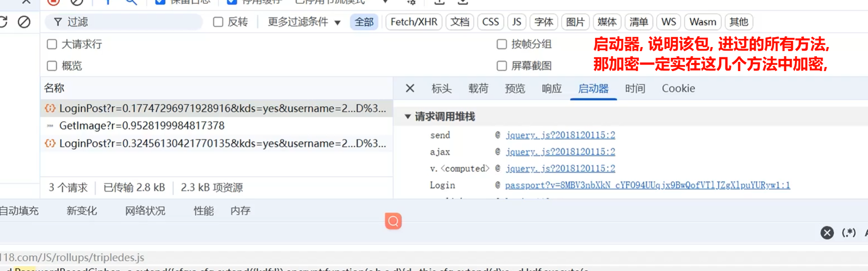Close the request details pane

(x=410, y=88)
